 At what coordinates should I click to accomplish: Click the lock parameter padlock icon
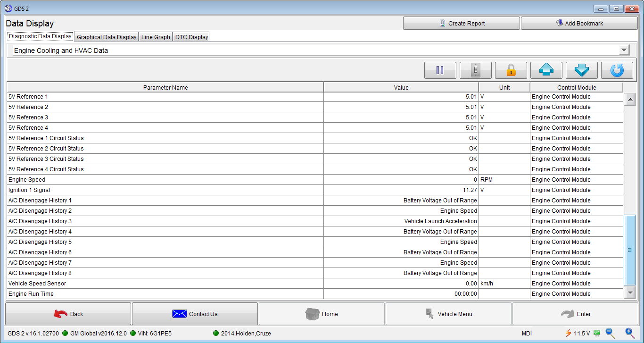pos(511,70)
